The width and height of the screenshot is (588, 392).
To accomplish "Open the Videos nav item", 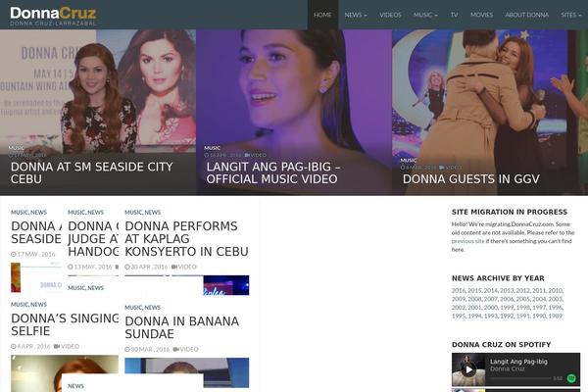I will [390, 15].
